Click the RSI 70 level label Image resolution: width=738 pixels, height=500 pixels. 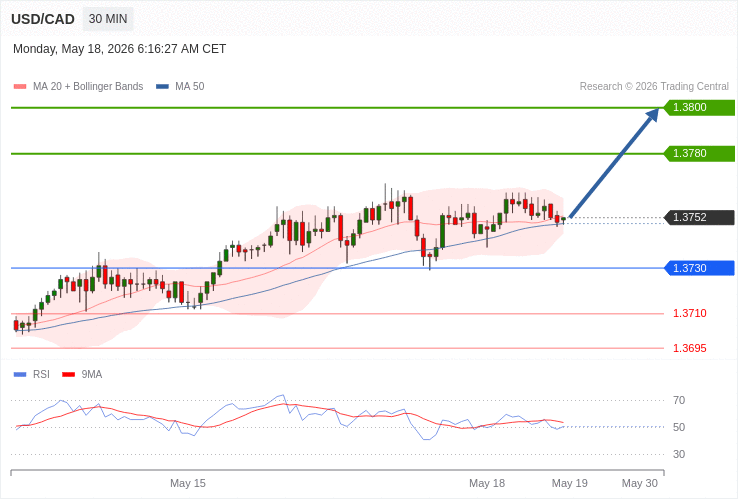(x=679, y=401)
